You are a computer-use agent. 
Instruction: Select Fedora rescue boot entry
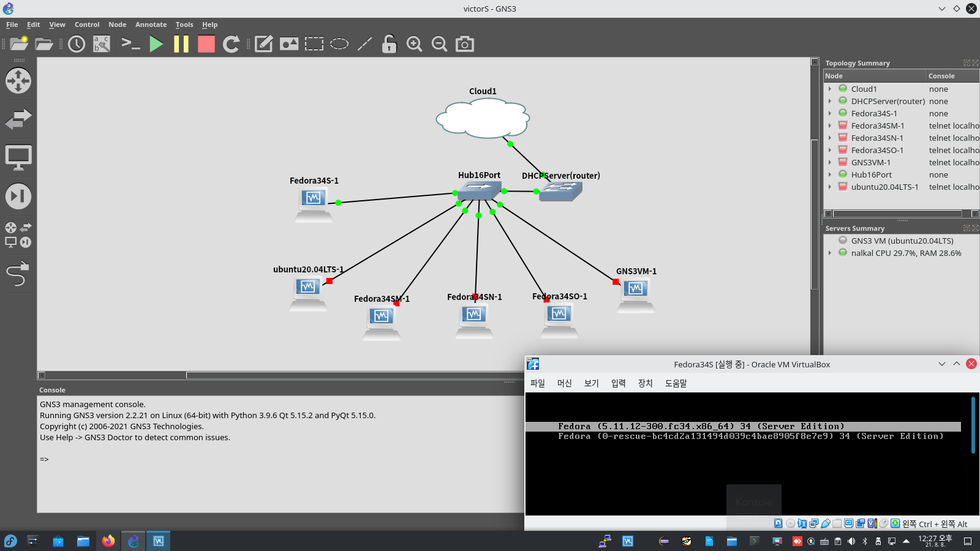[750, 437]
